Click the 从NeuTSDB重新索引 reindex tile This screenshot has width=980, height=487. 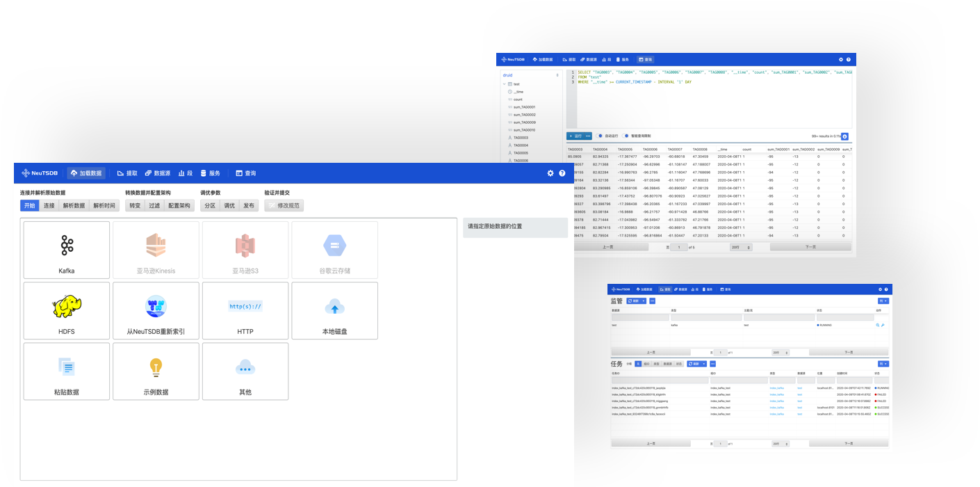(x=156, y=310)
